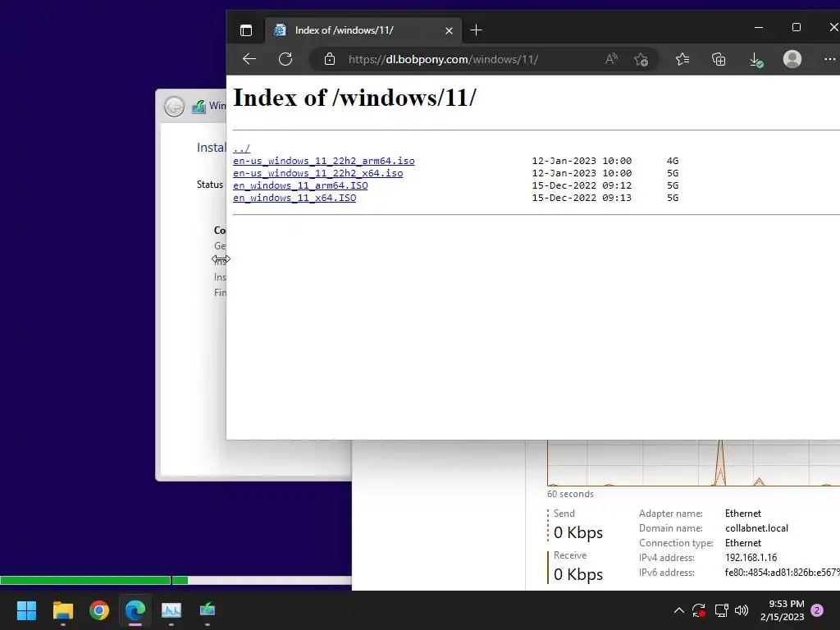
Task: Open the clock and calendar flyout
Action: tap(782, 610)
